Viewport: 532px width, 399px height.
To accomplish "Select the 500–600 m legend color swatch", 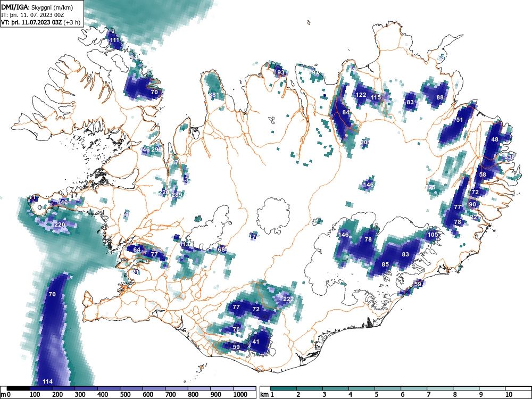I will 131,388.
